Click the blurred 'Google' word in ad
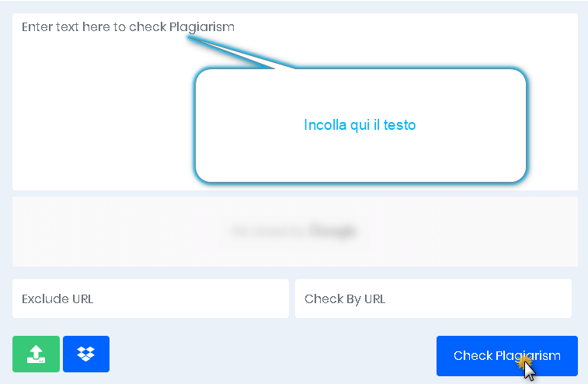Viewport: 588px width, 384px height. click(x=332, y=231)
